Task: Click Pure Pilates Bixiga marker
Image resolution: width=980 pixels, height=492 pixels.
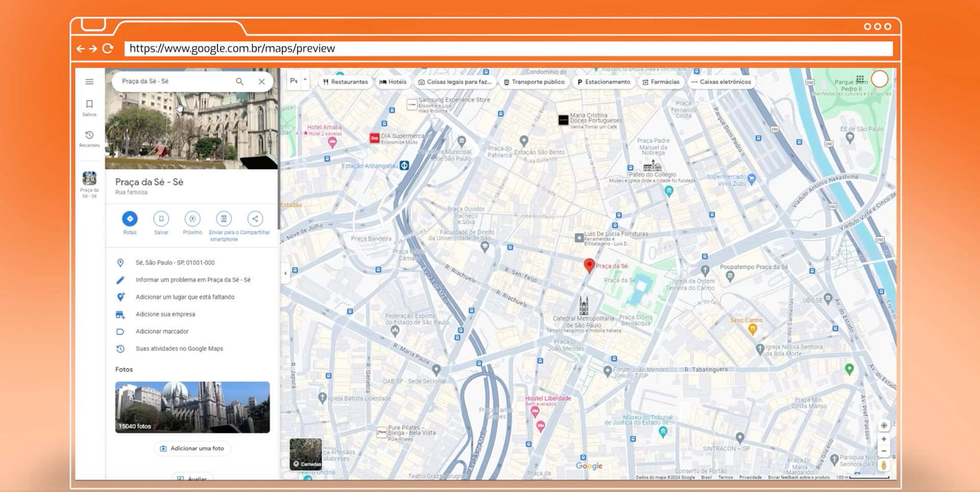Action: 381,432
